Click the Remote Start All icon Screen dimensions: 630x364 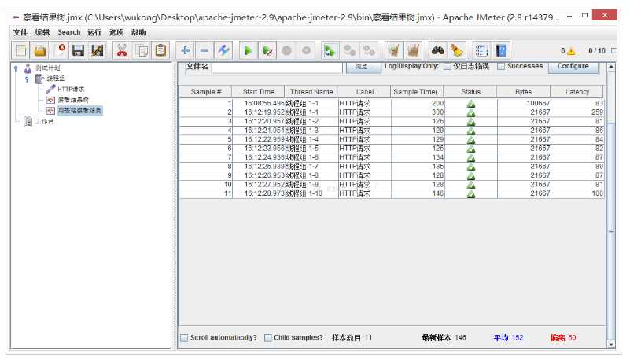pyautogui.click(x=330, y=50)
